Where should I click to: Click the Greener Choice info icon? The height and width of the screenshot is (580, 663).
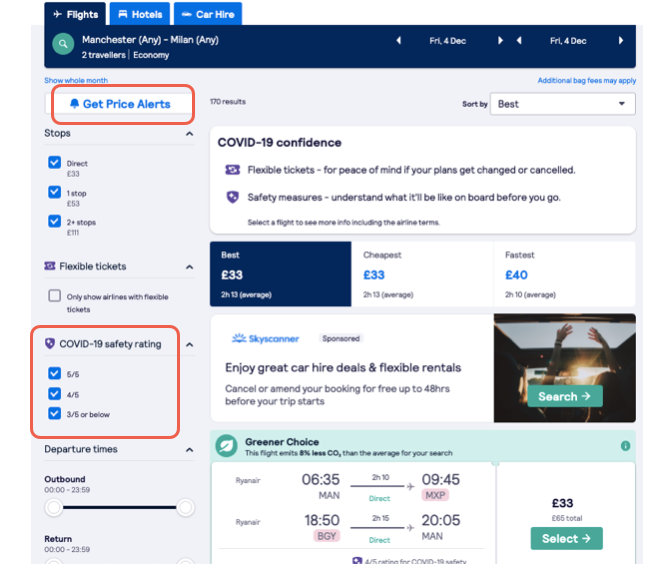pyautogui.click(x=625, y=446)
